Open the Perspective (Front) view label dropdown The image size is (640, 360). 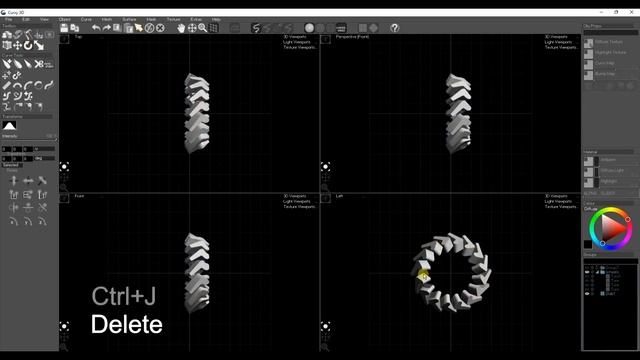pyautogui.click(x=352, y=37)
